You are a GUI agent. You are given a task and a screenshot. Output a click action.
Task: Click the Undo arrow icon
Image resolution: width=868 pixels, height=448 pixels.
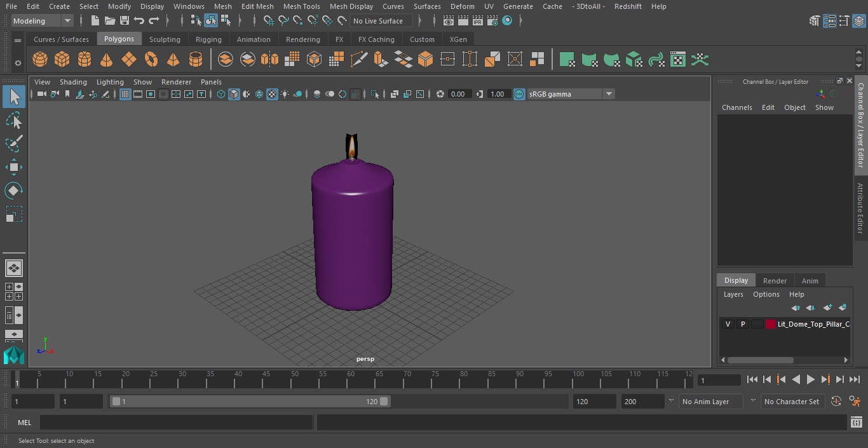point(139,21)
